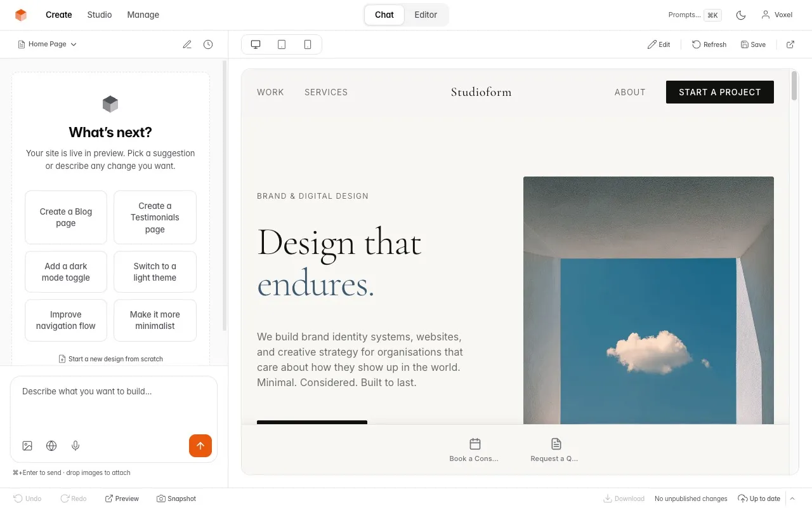Switch to the Editor tab
Image resolution: width=812 pixels, height=508 pixels.
coord(425,15)
